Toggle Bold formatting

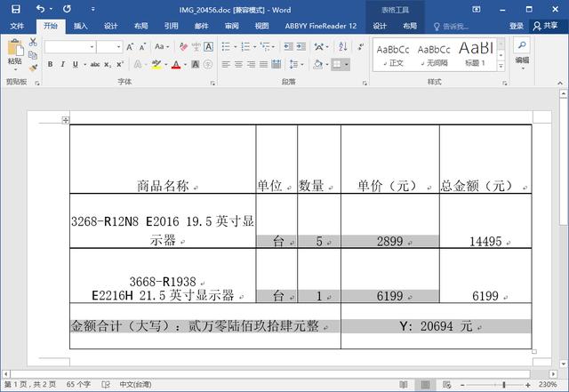50,64
